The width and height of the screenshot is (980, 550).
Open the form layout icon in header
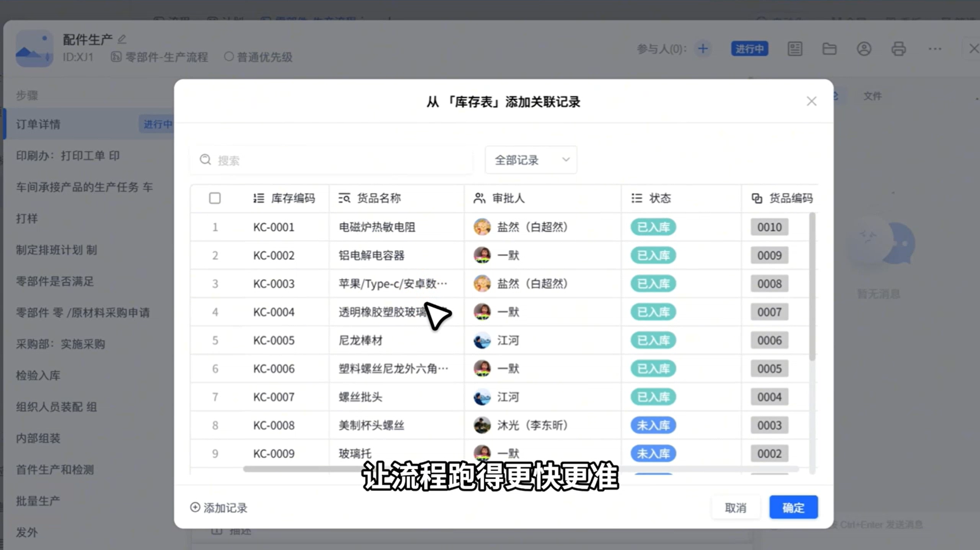[x=795, y=49]
